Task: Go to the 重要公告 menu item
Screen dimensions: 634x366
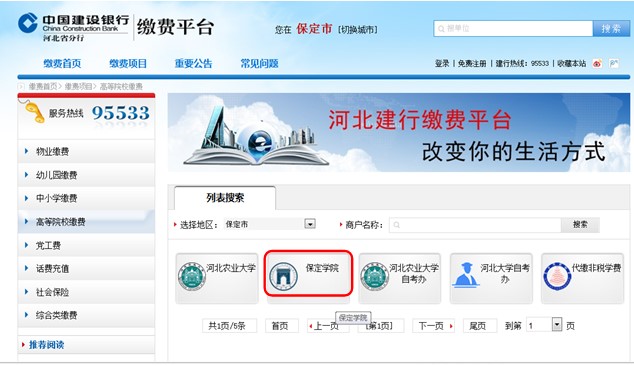Action: tap(193, 63)
